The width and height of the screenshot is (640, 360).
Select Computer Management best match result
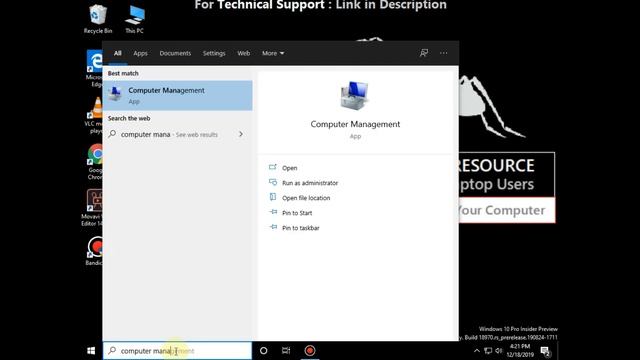coord(178,96)
